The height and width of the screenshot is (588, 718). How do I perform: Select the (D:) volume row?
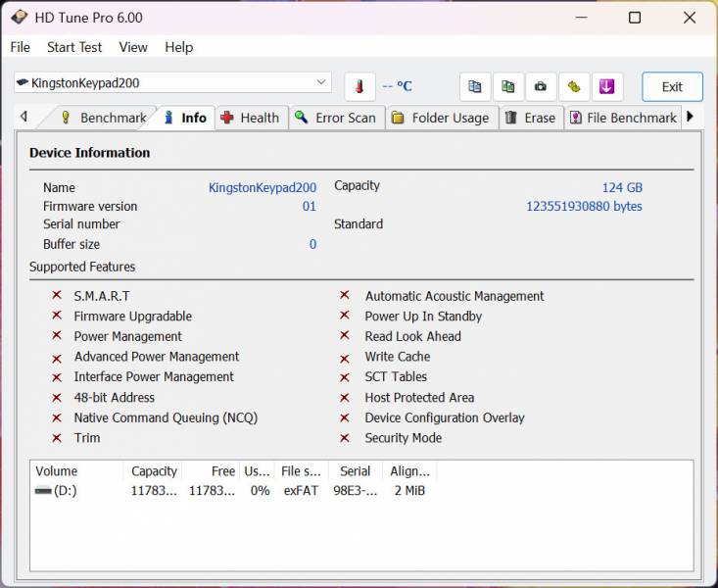232,491
